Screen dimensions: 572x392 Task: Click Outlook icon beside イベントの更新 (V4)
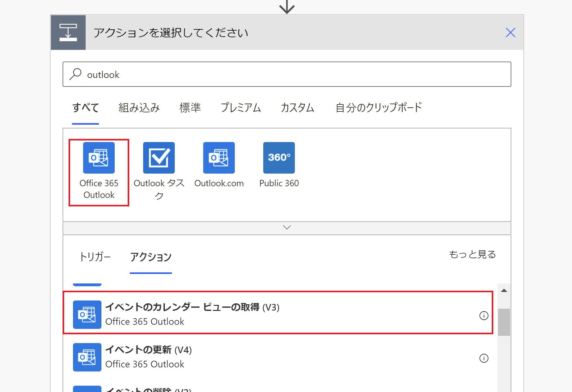coord(87,357)
